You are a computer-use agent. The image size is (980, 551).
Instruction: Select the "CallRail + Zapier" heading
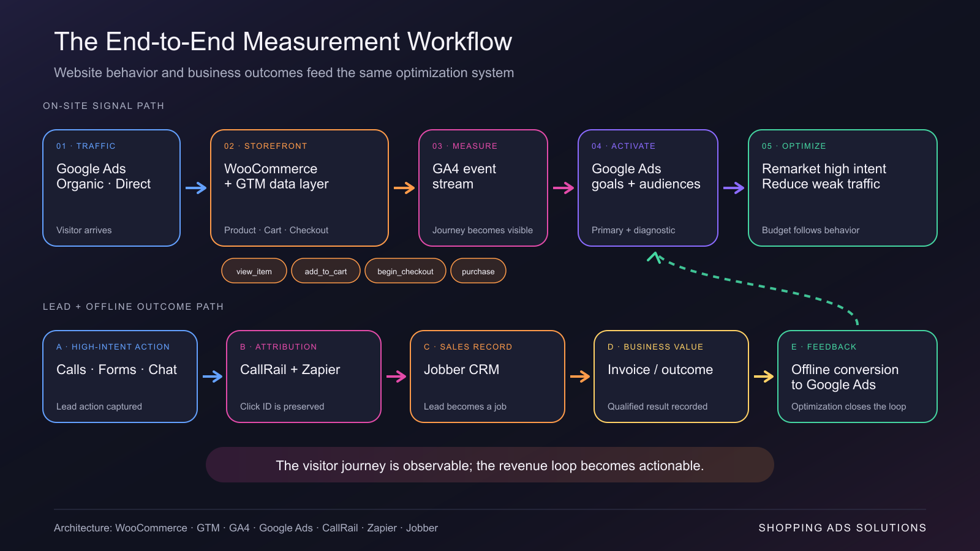(x=290, y=370)
